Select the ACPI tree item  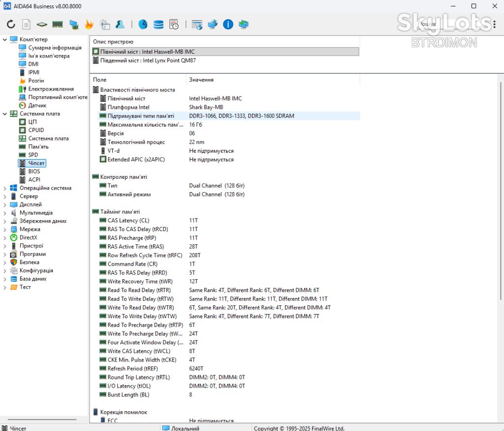click(34, 180)
